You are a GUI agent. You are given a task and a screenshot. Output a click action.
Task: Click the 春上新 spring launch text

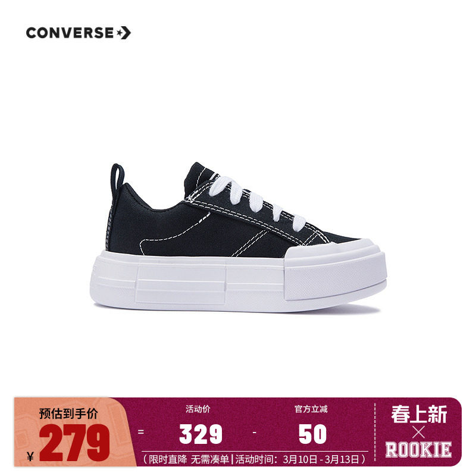click(x=419, y=414)
